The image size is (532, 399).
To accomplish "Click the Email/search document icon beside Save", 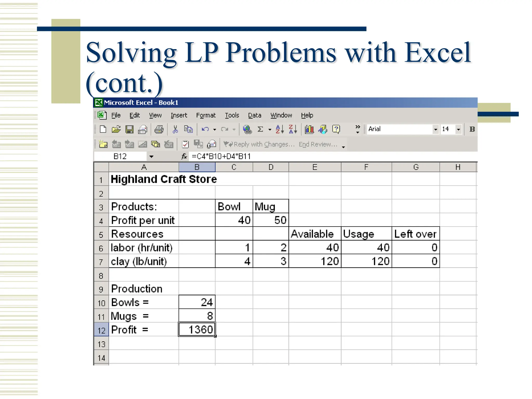I will [143, 129].
